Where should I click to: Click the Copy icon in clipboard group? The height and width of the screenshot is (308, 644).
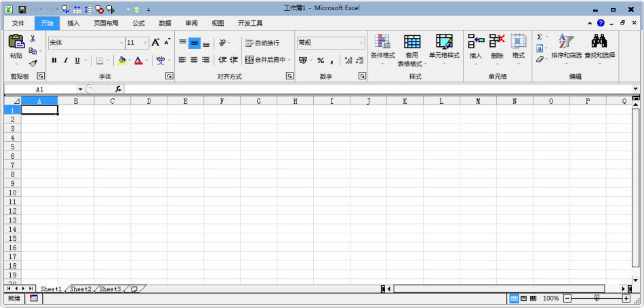(33, 51)
